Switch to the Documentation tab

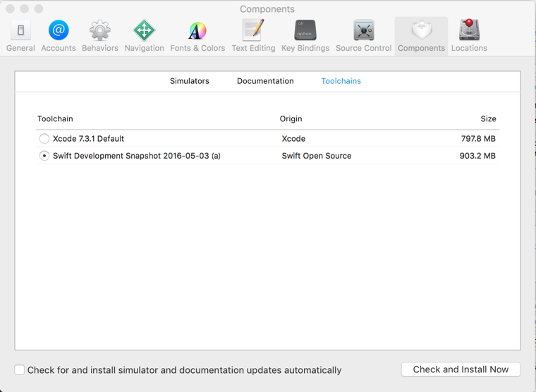pyautogui.click(x=265, y=81)
